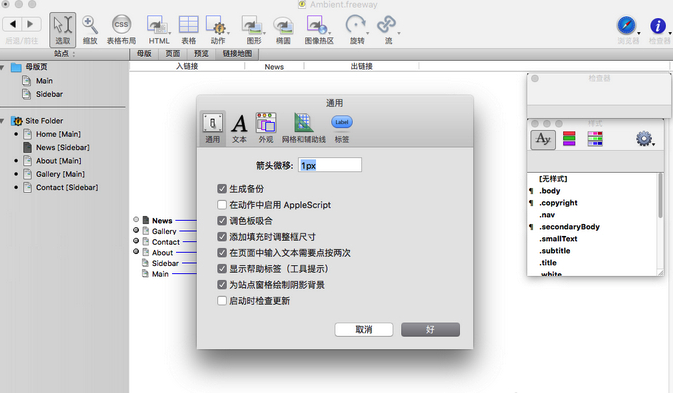Select the 表格 table tool
This screenshot has height=393, width=673.
click(188, 29)
